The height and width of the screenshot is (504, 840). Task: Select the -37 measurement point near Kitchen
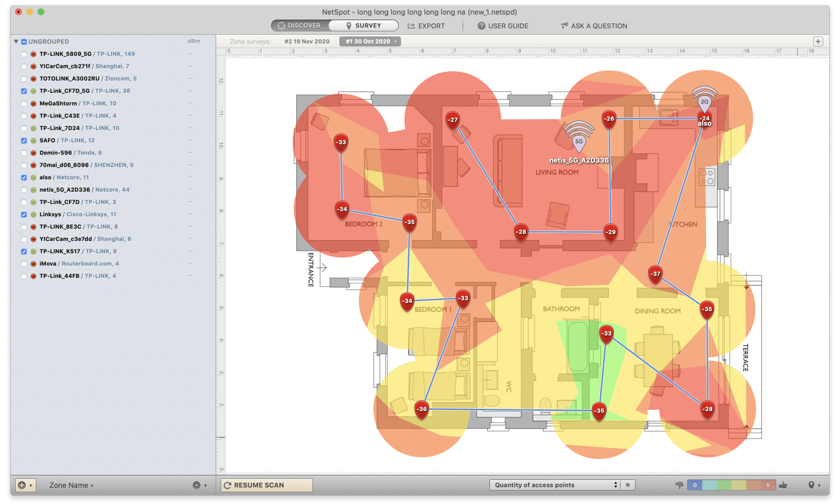point(655,274)
